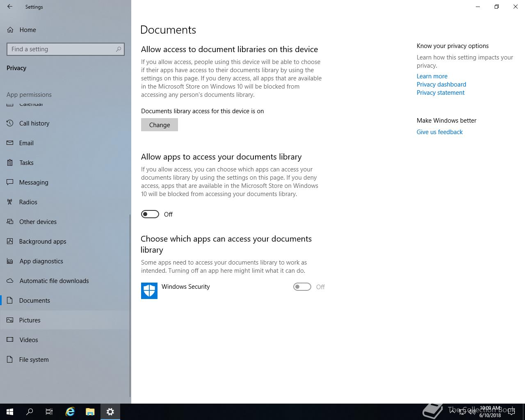The height and width of the screenshot is (420, 525).
Task: Select Videos privacy page
Action: tap(66, 340)
